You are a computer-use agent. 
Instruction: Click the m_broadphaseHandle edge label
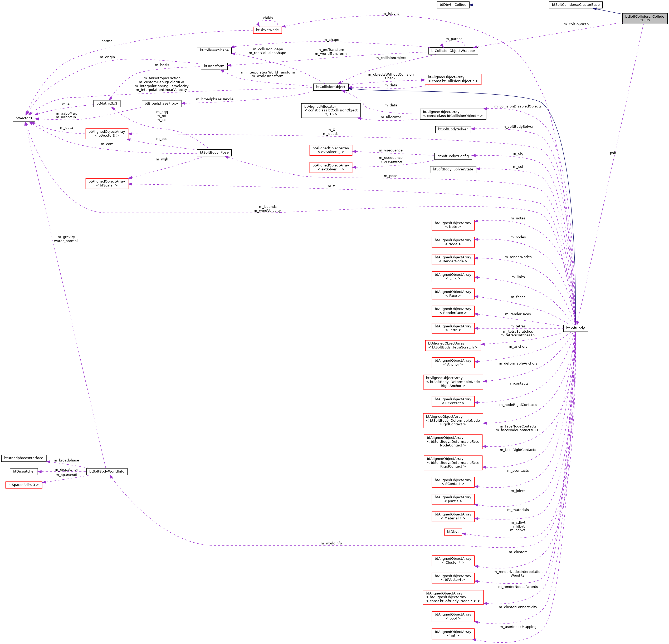(x=215, y=99)
